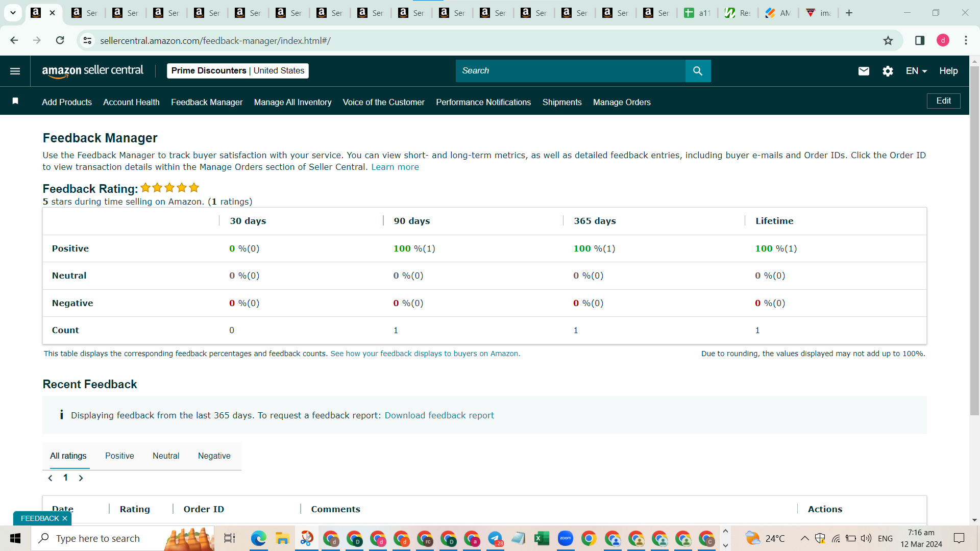Open the settings gear icon
The width and height of the screenshot is (980, 551).
click(888, 71)
